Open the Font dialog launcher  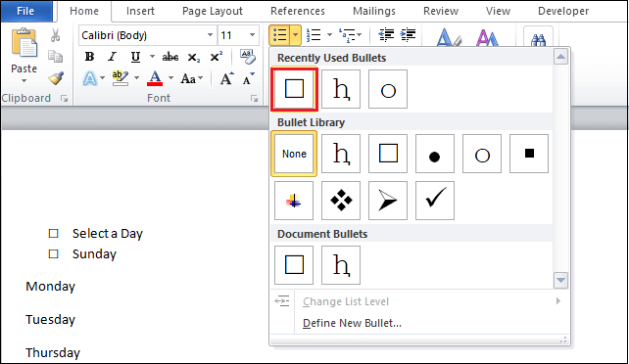[x=255, y=99]
